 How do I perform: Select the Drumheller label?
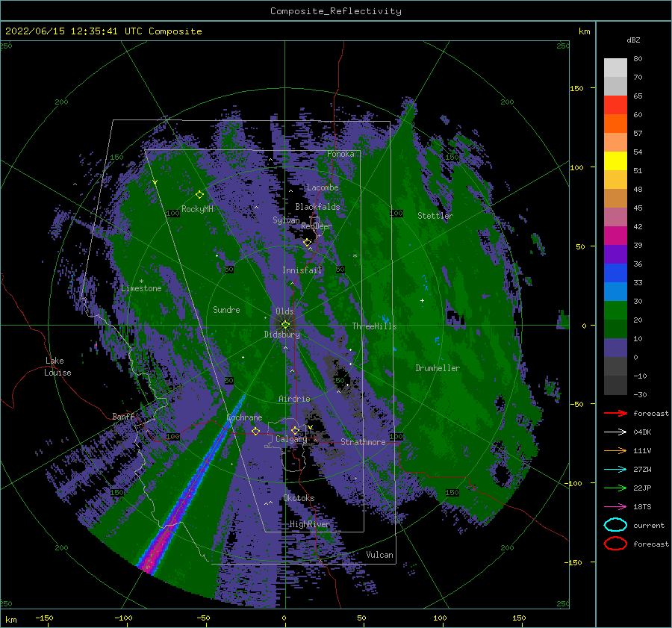(x=438, y=368)
